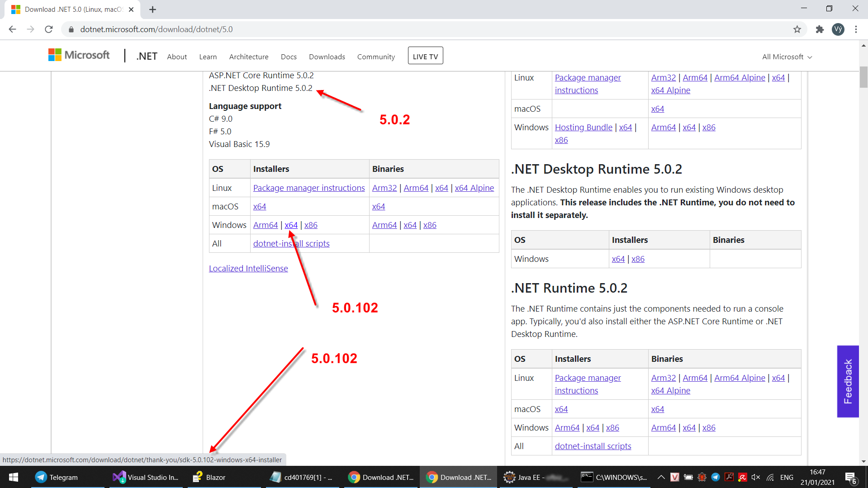Click the dotnet-install scripts link
The image size is (868, 488).
pos(291,243)
